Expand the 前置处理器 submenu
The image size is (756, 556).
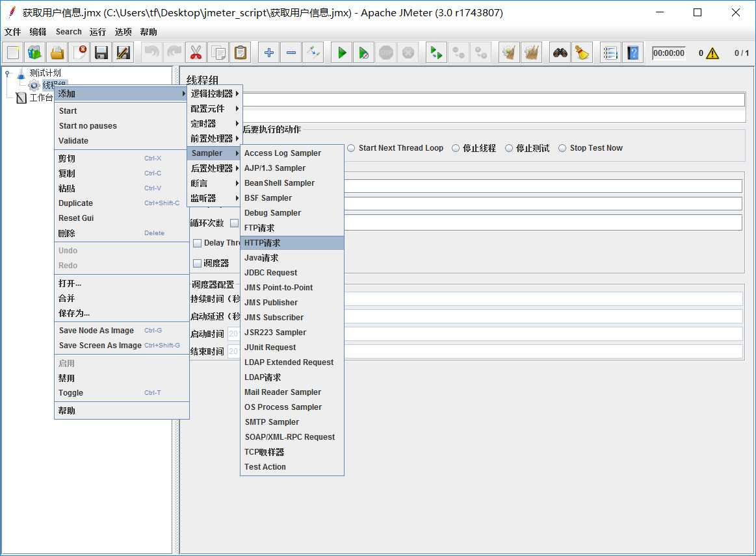[214, 138]
